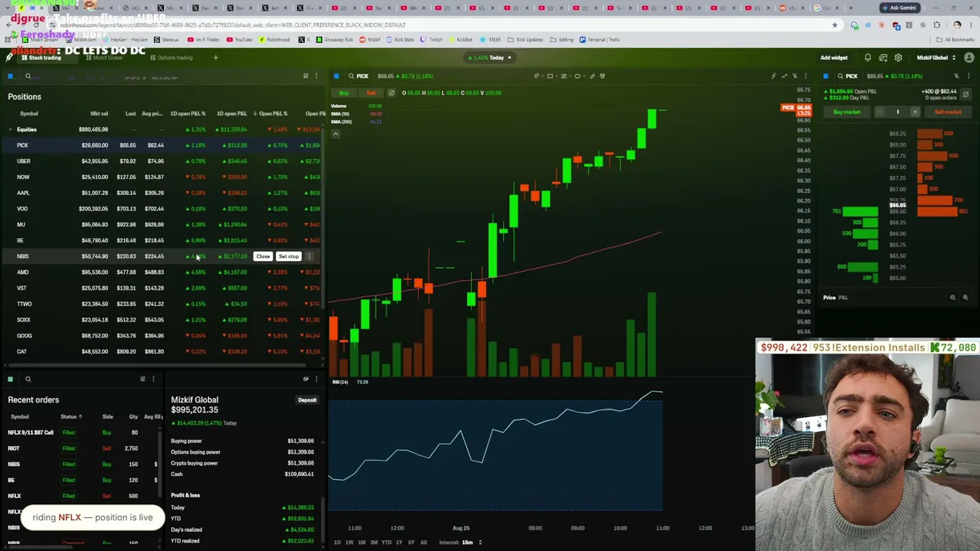980x551 pixels.
Task: Click the search icon in the Positions widget
Action: point(28,77)
